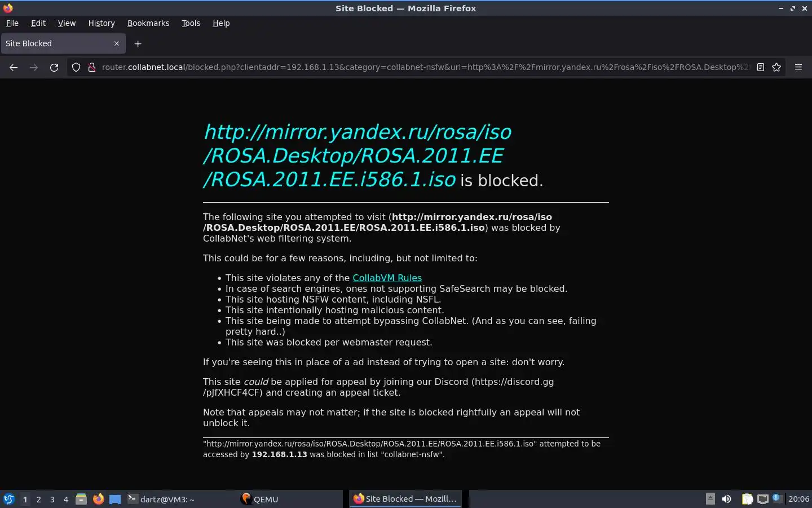Open the Bookmarks menu
Screen dimensions: 812x508
(148, 23)
